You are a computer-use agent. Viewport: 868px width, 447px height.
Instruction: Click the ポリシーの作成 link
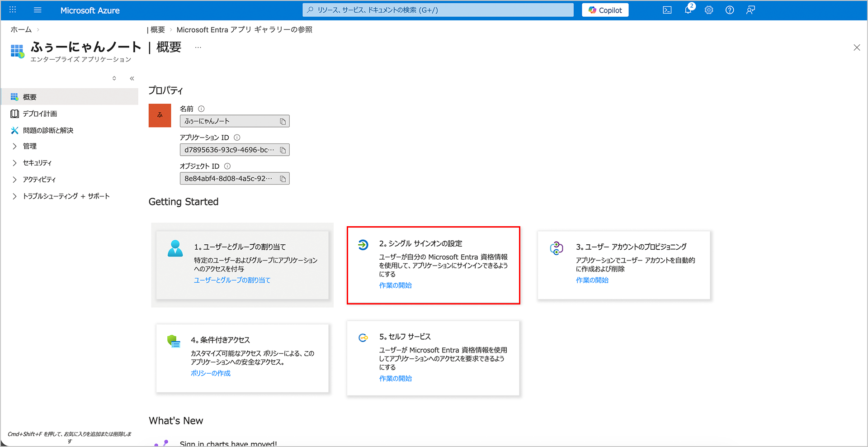[x=210, y=373]
